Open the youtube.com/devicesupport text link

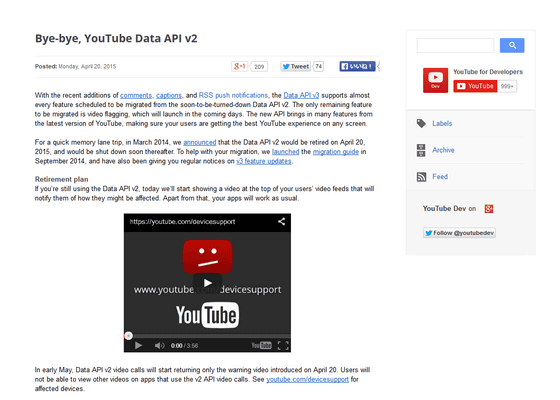point(308,379)
